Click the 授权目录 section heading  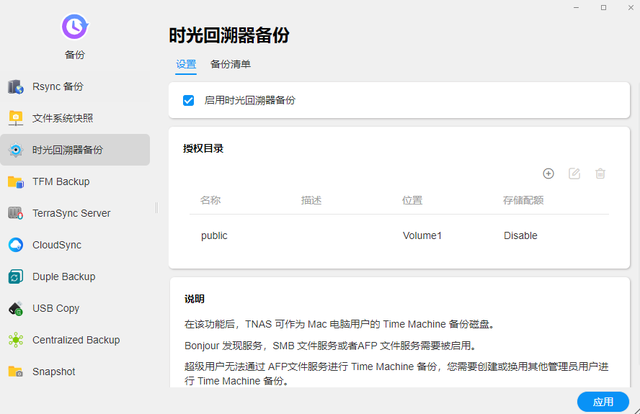[203, 149]
